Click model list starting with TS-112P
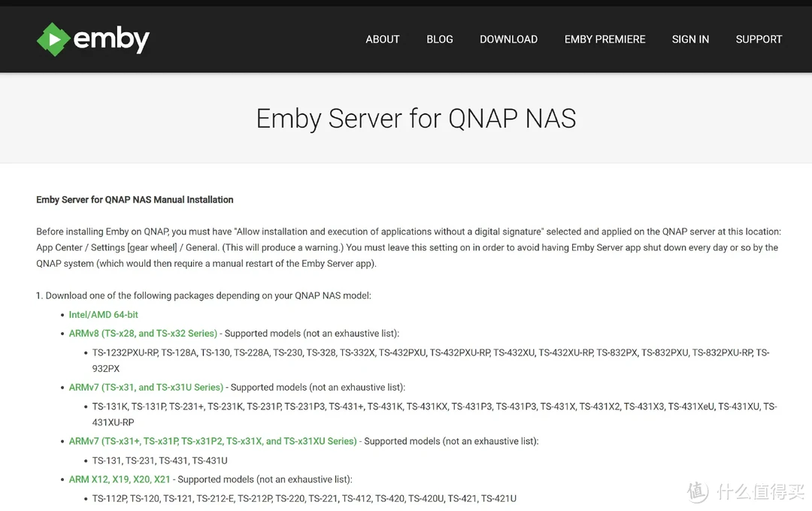 click(x=304, y=498)
